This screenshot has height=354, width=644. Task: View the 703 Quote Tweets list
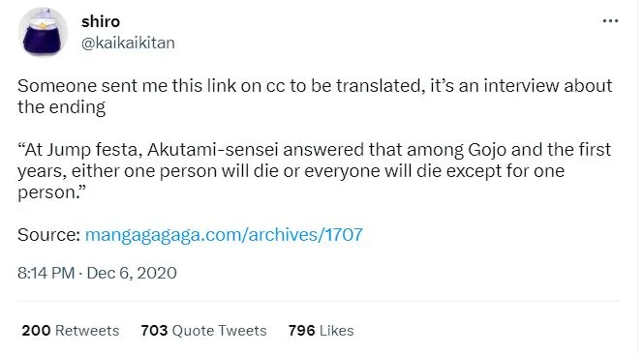(203, 330)
